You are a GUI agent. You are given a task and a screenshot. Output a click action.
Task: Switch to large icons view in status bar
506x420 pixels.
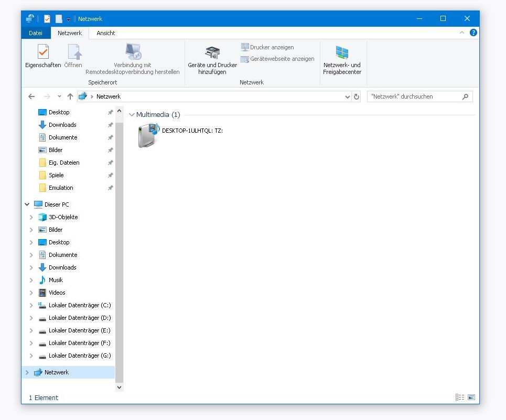coord(471,397)
